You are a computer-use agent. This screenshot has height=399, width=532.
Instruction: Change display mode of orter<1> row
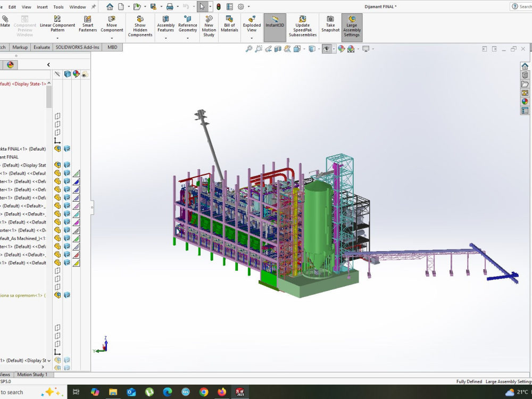point(67,230)
